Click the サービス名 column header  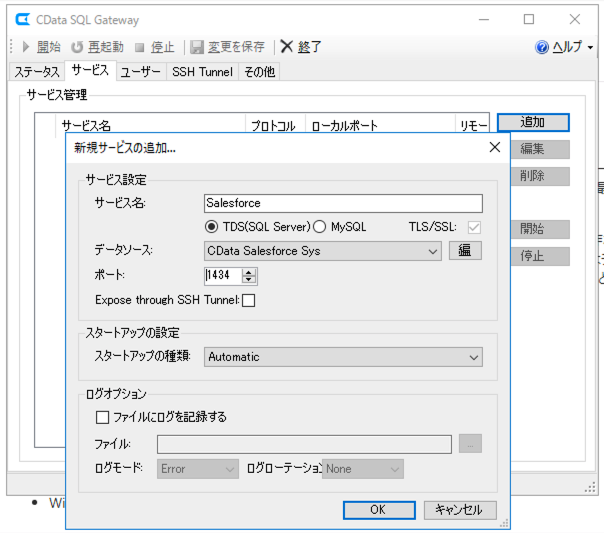[150, 124]
